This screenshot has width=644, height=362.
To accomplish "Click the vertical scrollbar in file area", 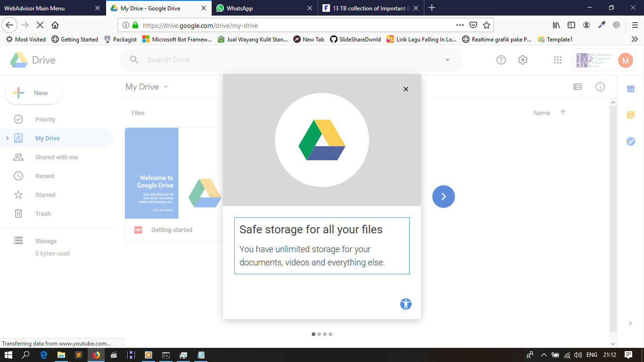I will pyautogui.click(x=613, y=219).
